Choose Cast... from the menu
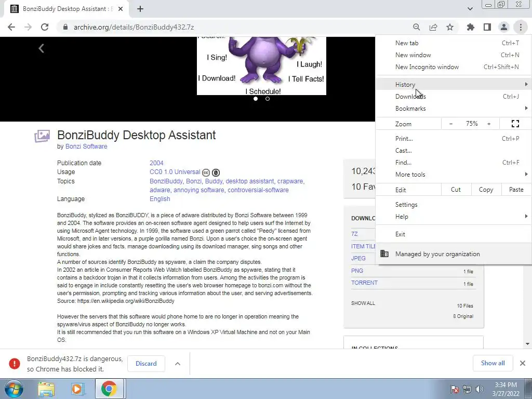The height and width of the screenshot is (399, 532). (453, 150)
